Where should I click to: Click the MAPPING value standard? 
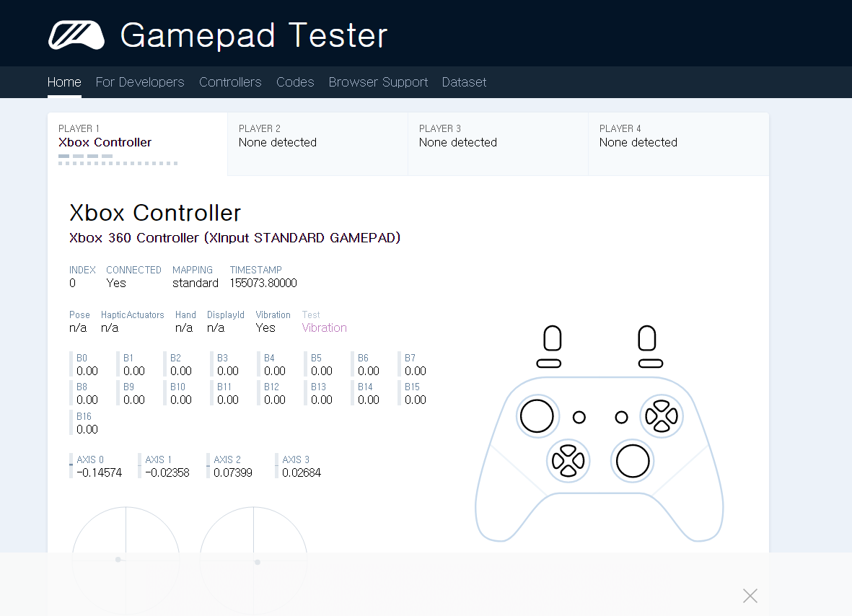(195, 283)
